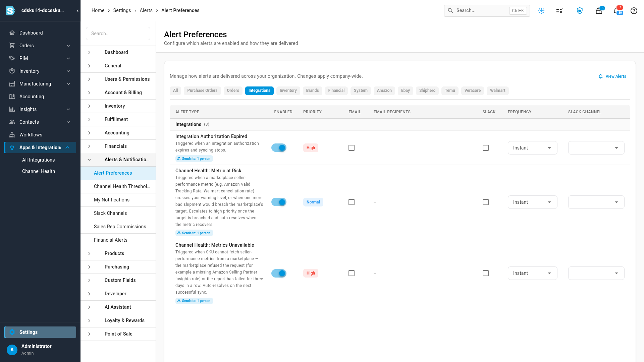Expand the Purchasing settings section

coord(118,267)
